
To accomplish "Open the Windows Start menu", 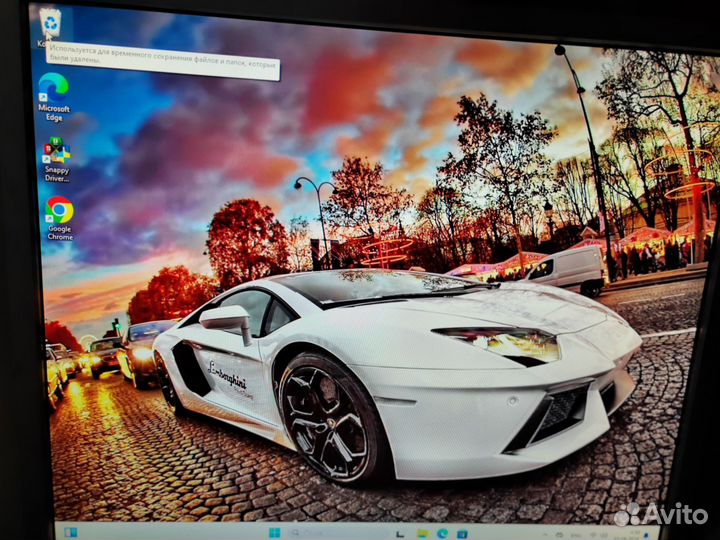I will click(x=275, y=533).
